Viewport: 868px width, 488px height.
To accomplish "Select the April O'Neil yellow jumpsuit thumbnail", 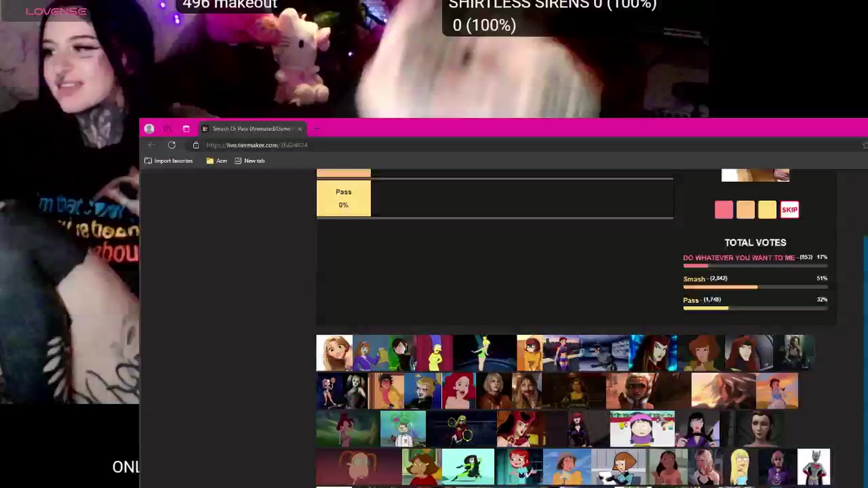I will click(701, 353).
